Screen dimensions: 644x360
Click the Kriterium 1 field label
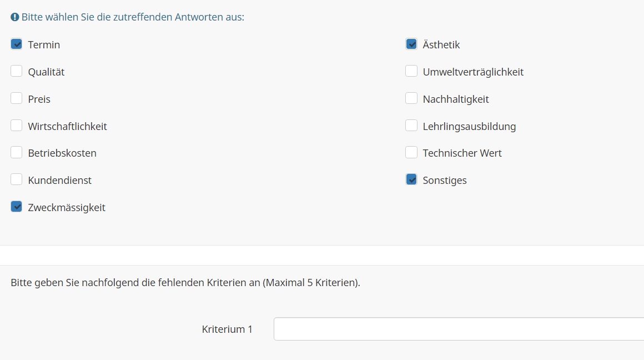click(227, 329)
